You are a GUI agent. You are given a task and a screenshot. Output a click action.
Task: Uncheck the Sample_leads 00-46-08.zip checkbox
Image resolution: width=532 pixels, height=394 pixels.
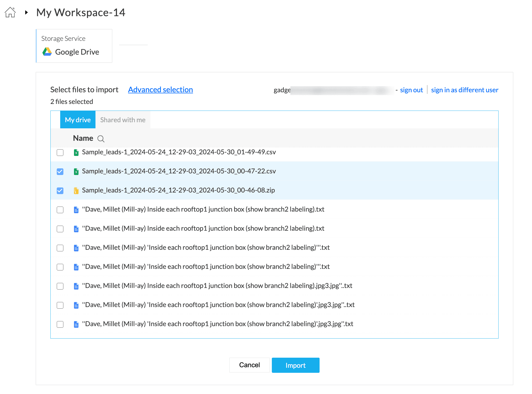[60, 191]
